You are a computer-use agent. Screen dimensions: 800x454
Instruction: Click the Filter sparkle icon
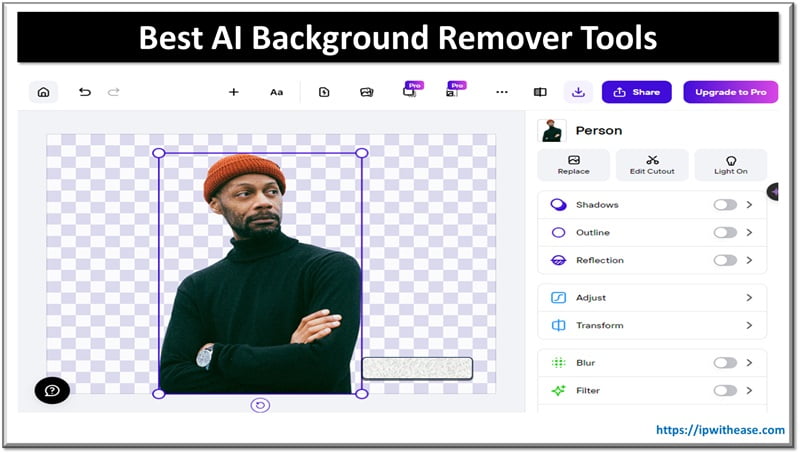pos(559,391)
